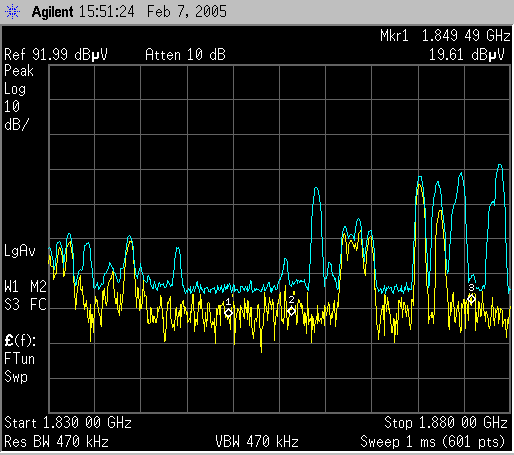Click the Sweep 1 ms (601 pts) text

[x=433, y=442]
